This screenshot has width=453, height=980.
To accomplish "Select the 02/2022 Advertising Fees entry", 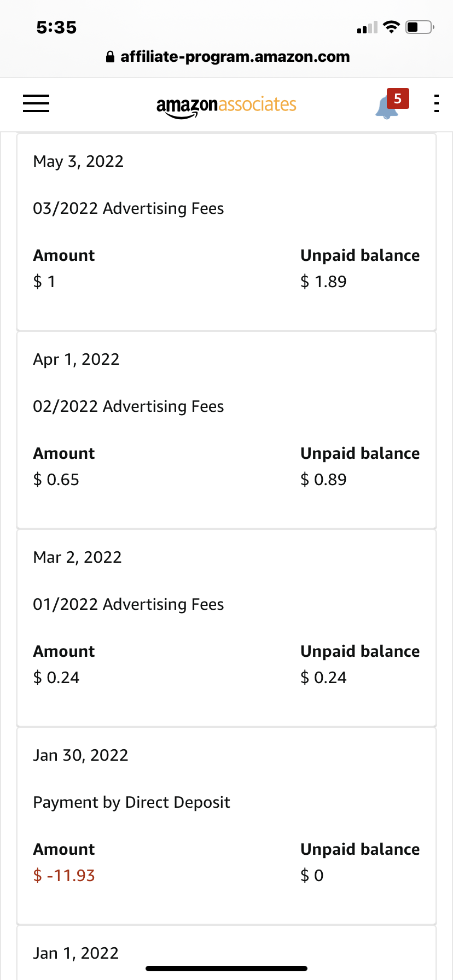I will [129, 406].
